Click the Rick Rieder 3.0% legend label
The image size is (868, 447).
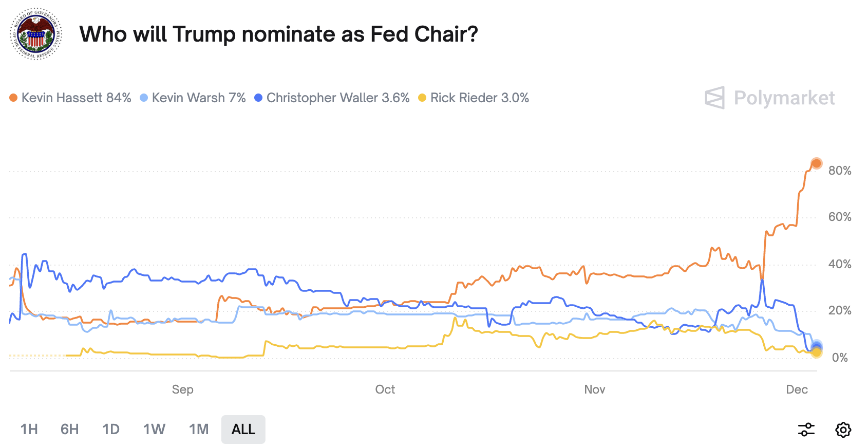tap(480, 98)
